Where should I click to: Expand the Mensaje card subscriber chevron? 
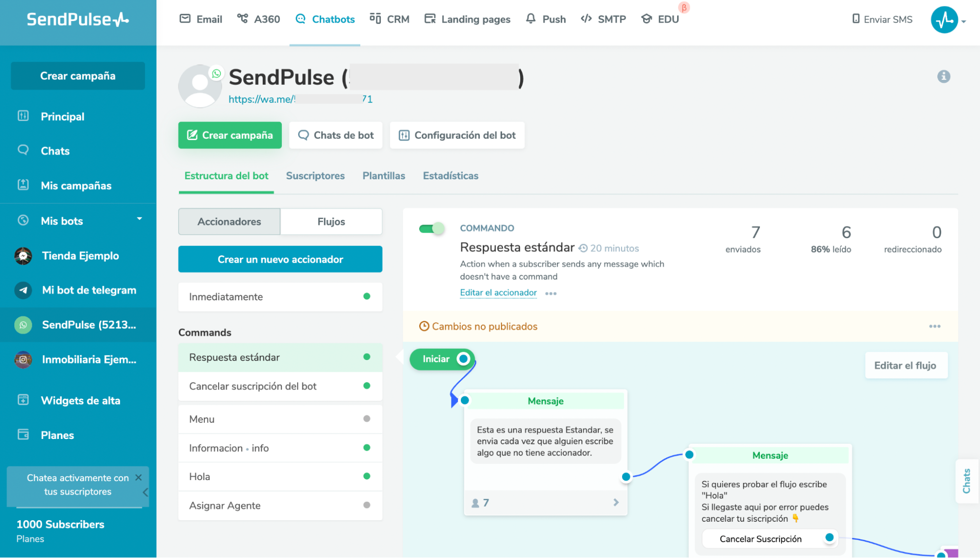tap(616, 503)
